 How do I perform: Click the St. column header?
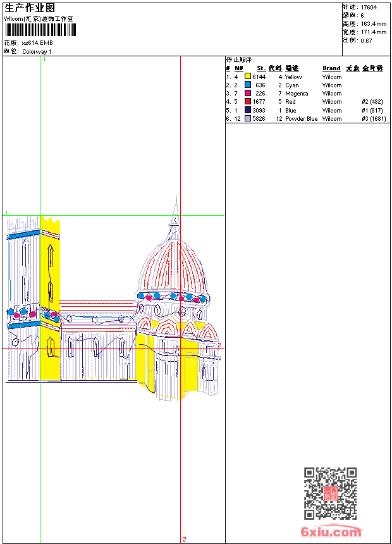coord(260,68)
